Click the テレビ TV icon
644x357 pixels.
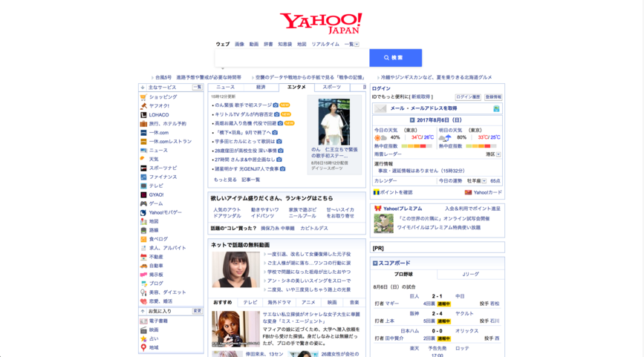pos(143,186)
